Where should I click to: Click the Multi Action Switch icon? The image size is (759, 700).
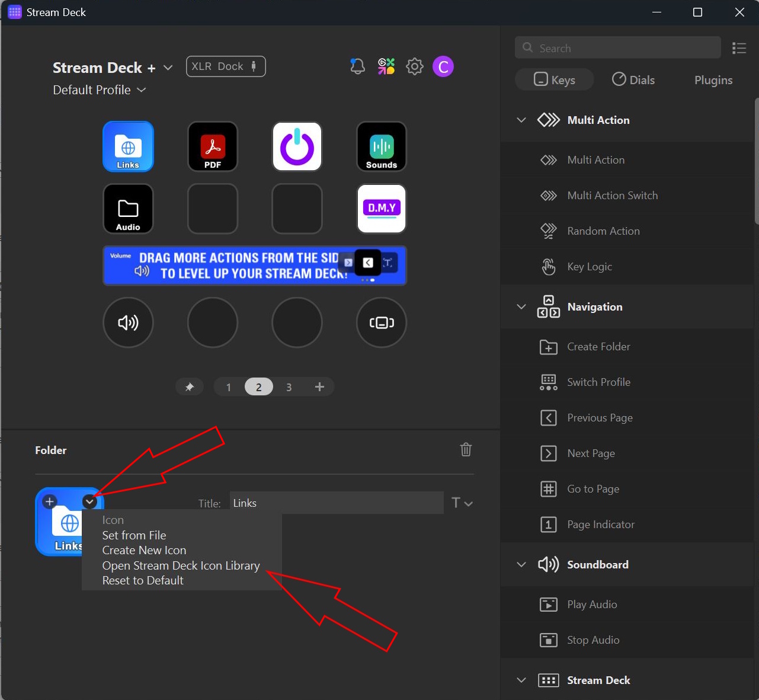point(549,196)
